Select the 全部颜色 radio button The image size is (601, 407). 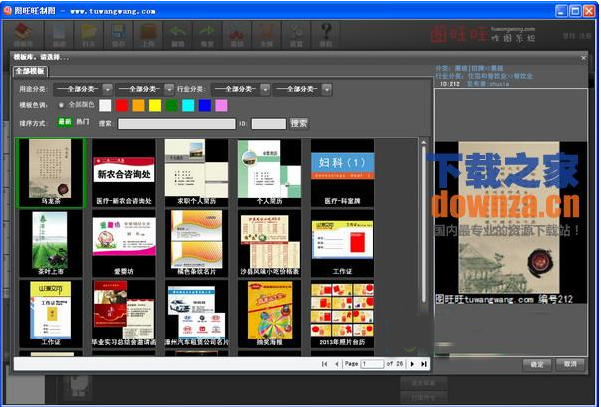pyautogui.click(x=61, y=105)
